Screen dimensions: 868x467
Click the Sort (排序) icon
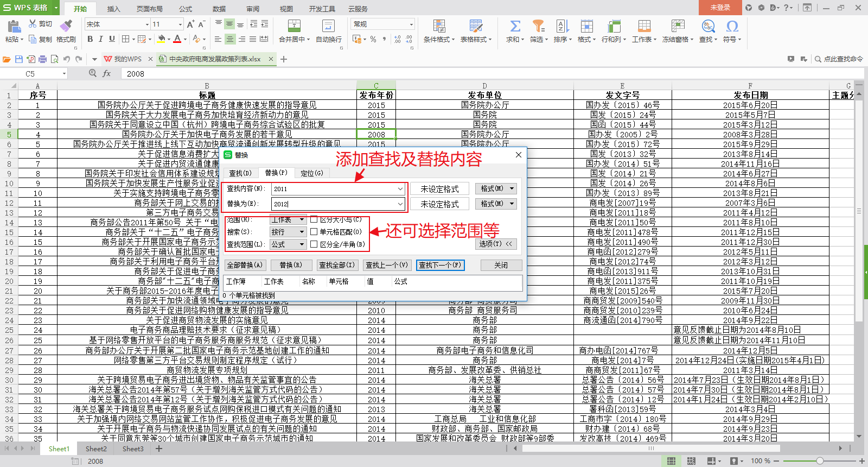point(562,27)
